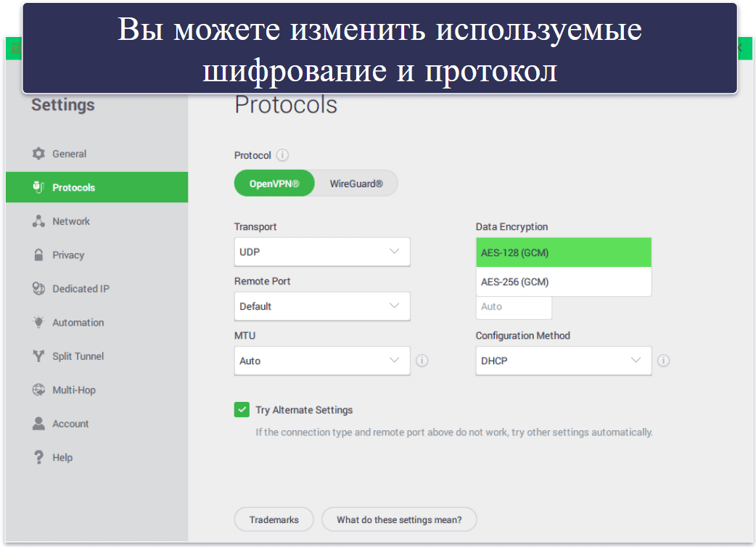Open General settings page

pyautogui.click(x=97, y=154)
